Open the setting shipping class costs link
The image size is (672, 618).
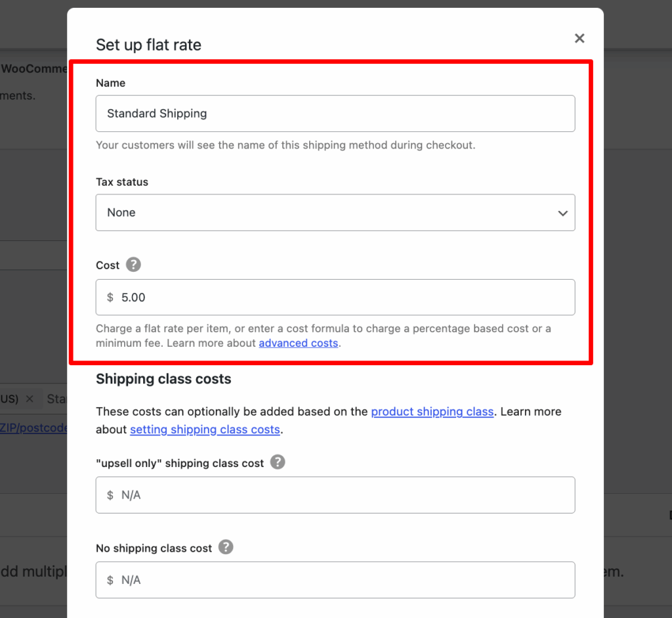tap(205, 430)
